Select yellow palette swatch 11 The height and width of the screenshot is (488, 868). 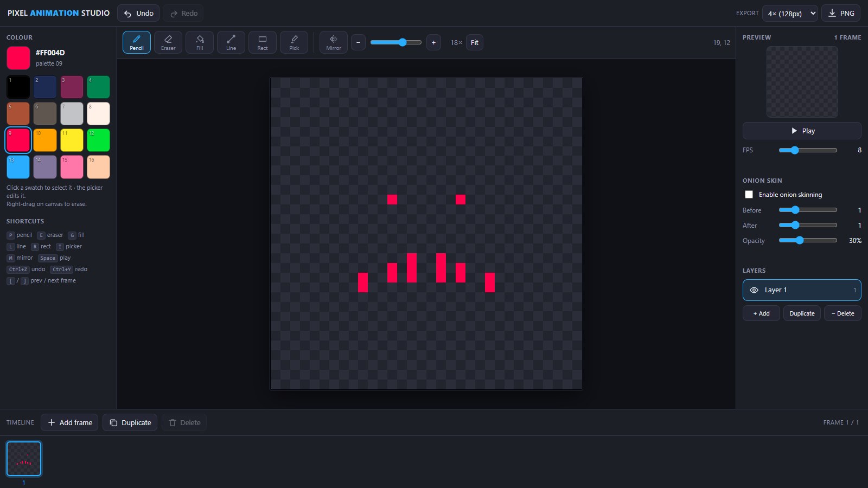(x=72, y=140)
